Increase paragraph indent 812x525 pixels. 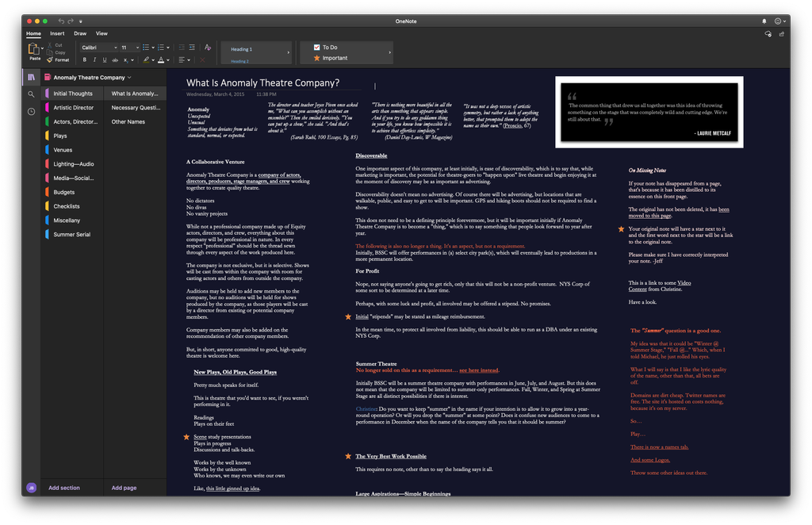click(193, 48)
